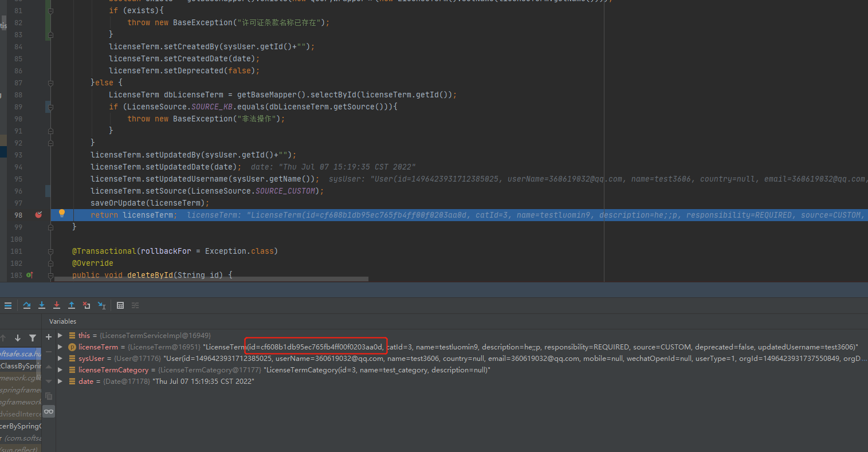The height and width of the screenshot is (452, 868).
Task: Click the Step Out debugger icon
Action: [x=72, y=305]
